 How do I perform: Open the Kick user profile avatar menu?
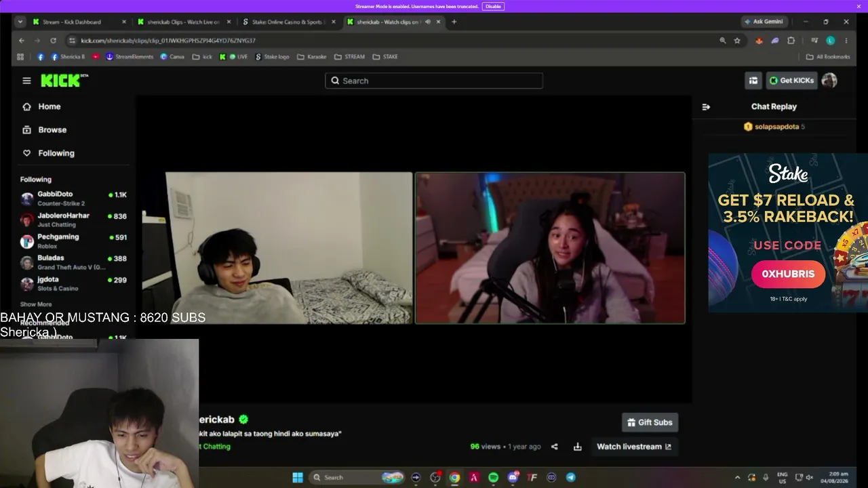tap(829, 81)
